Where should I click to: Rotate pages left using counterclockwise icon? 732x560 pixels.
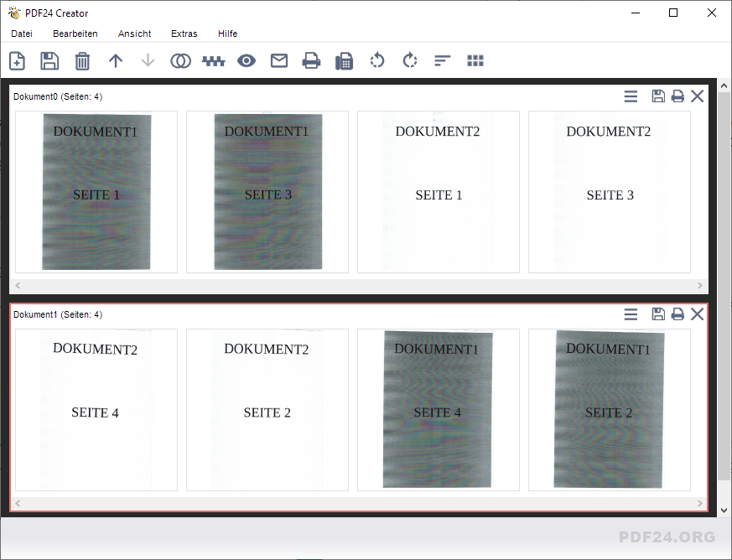click(377, 60)
